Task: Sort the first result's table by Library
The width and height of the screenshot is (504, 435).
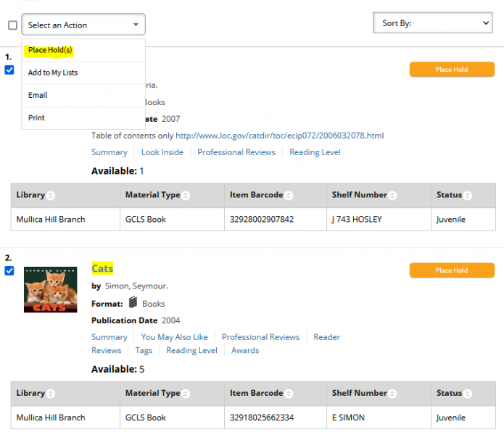Action: coord(51,196)
